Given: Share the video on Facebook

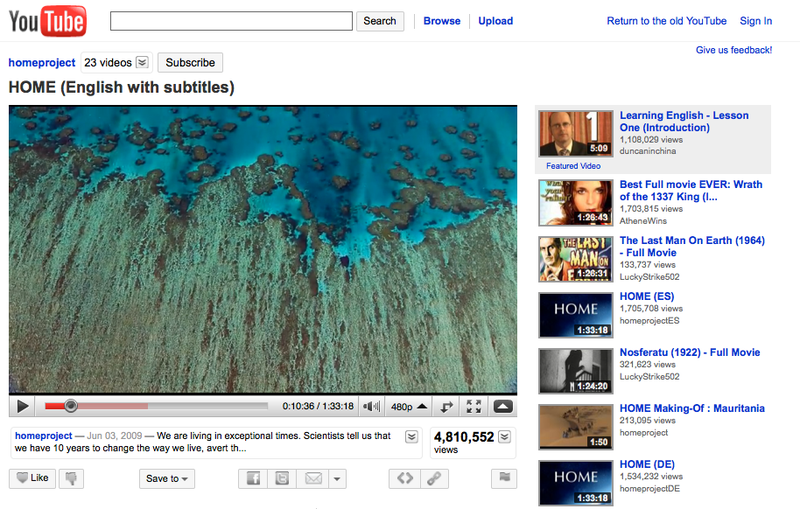Looking at the screenshot, I should (x=253, y=478).
